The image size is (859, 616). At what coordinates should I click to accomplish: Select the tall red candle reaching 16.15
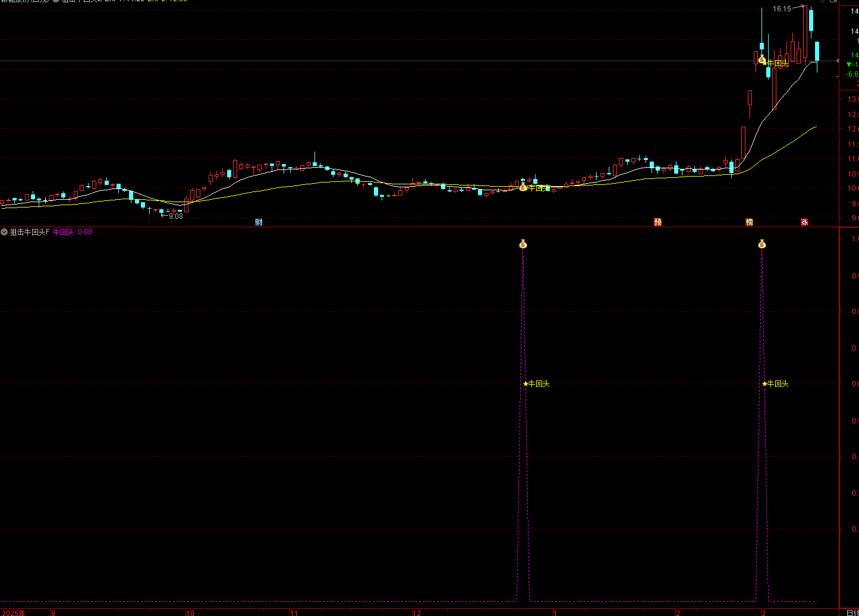click(x=805, y=33)
